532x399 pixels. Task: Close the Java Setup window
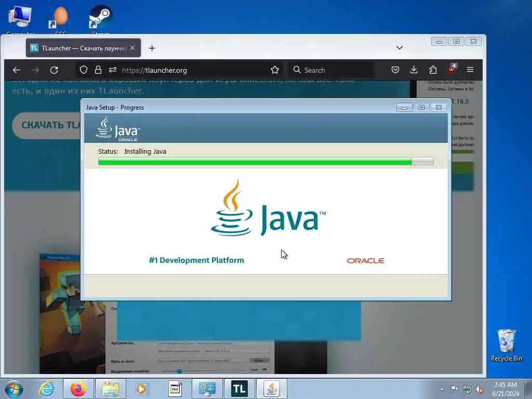coord(438,108)
